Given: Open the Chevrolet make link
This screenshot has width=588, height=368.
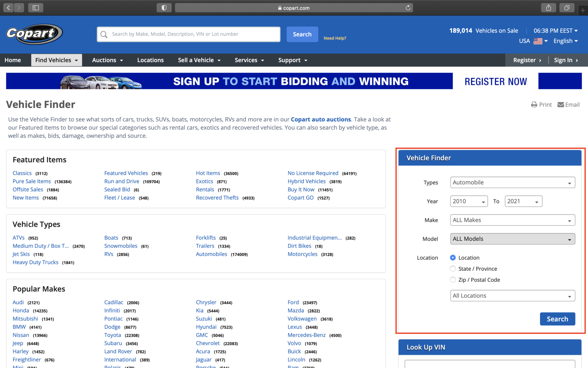Looking at the screenshot, I should pos(208,343).
